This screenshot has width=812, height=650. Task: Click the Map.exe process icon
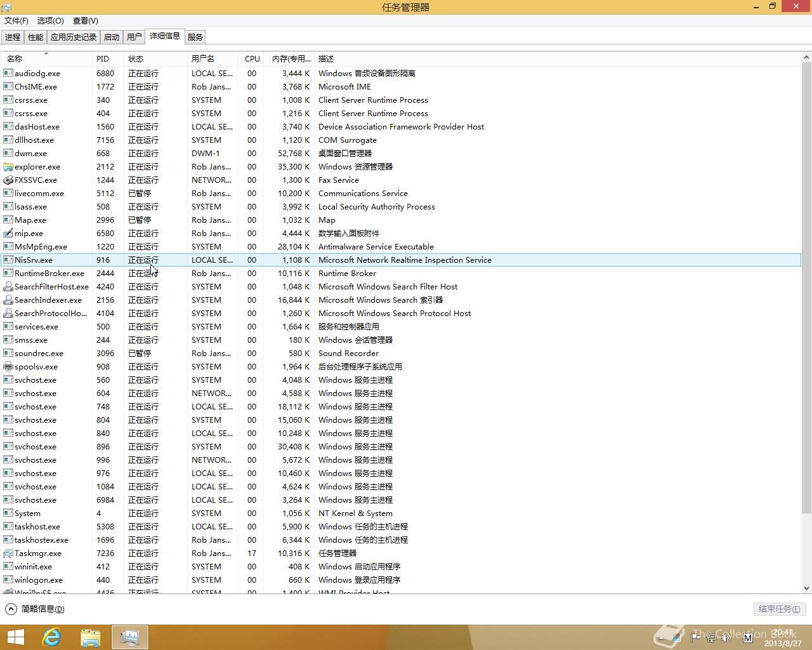point(8,220)
